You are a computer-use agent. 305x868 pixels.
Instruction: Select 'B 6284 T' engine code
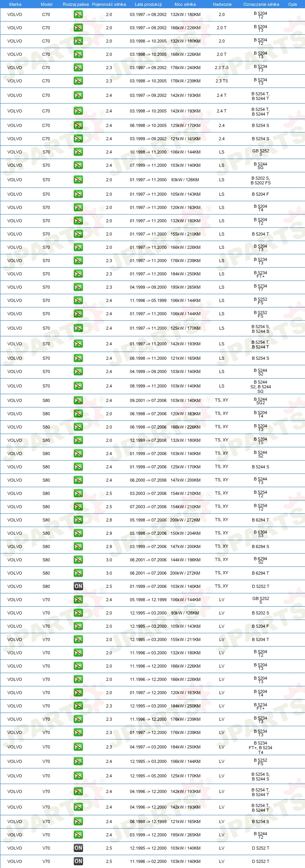coord(261,520)
